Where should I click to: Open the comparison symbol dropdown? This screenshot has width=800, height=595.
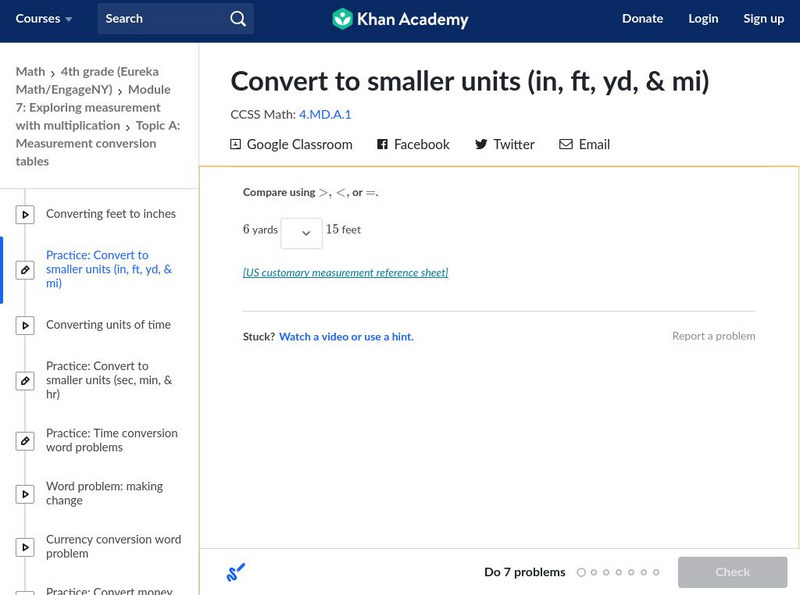click(301, 233)
